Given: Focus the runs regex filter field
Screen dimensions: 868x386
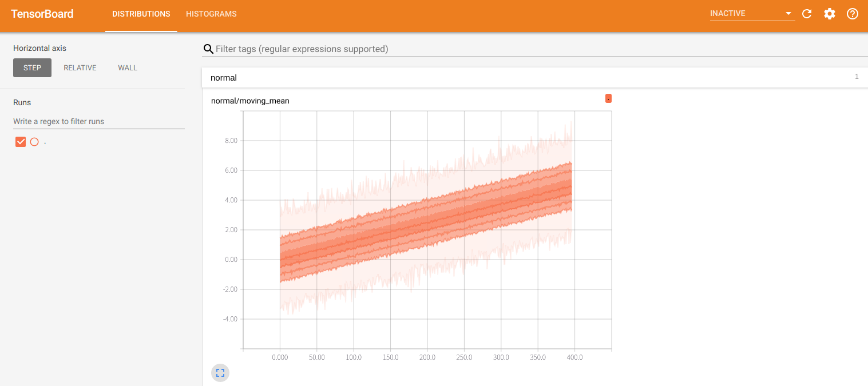Looking at the screenshot, I should [x=99, y=121].
